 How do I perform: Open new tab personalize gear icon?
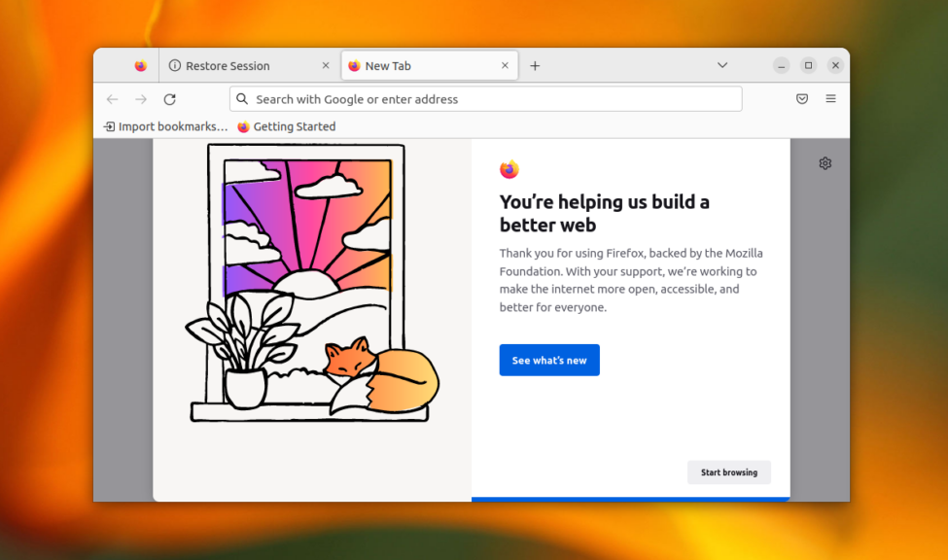[825, 163]
